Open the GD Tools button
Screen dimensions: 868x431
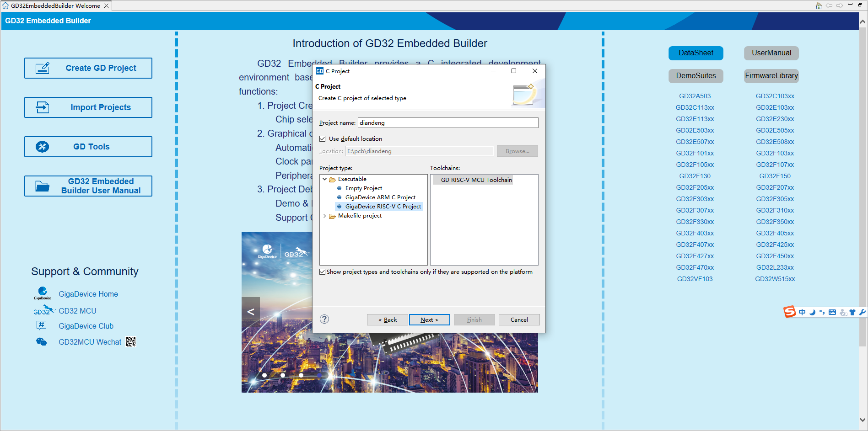[x=88, y=147]
